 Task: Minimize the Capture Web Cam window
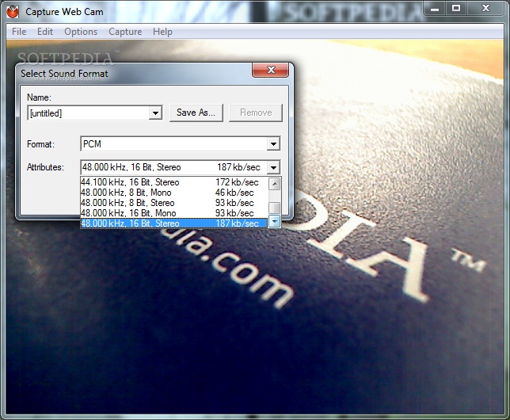[434, 9]
